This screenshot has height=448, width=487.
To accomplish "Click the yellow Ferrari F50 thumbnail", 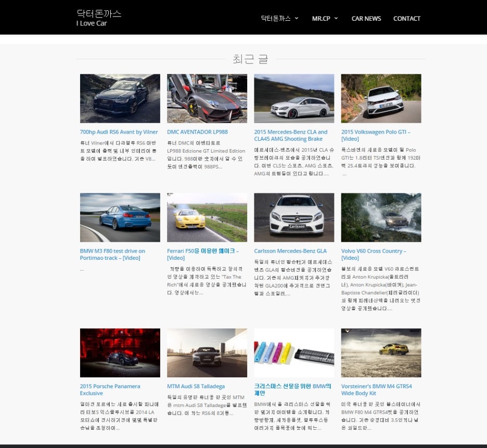I will click(x=207, y=217).
